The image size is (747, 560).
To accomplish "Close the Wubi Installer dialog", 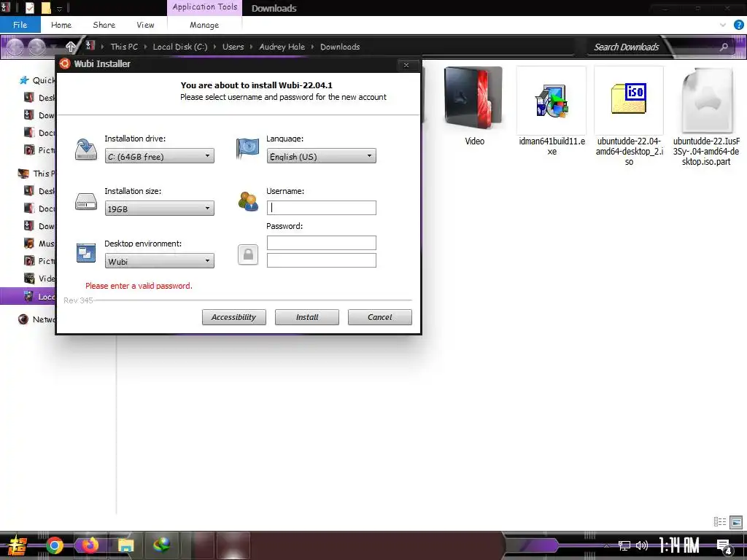I will point(406,65).
